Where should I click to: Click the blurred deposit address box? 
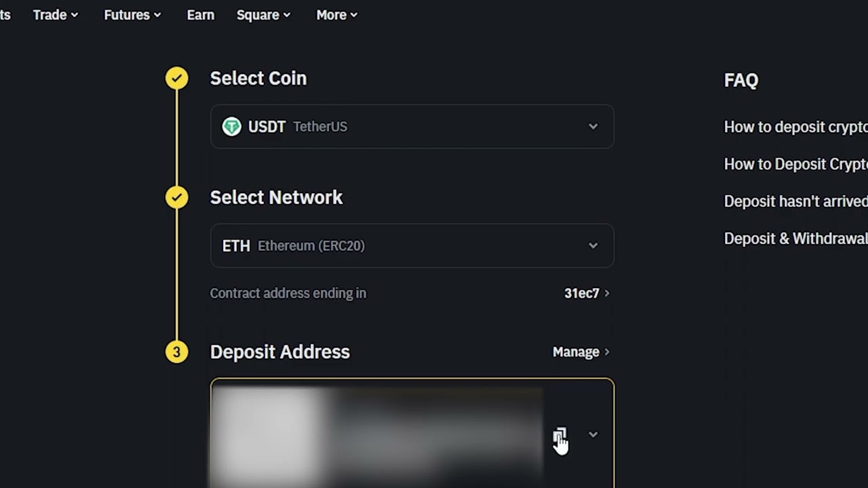[x=376, y=434]
